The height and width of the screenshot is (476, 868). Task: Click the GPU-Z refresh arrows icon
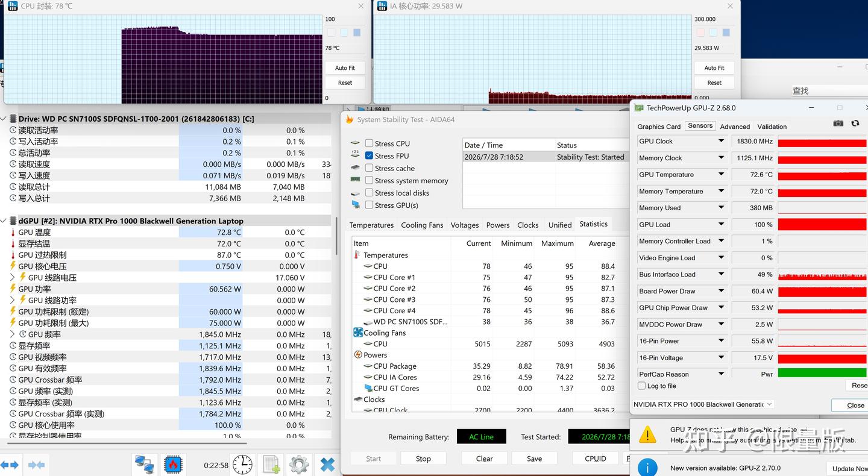(855, 123)
